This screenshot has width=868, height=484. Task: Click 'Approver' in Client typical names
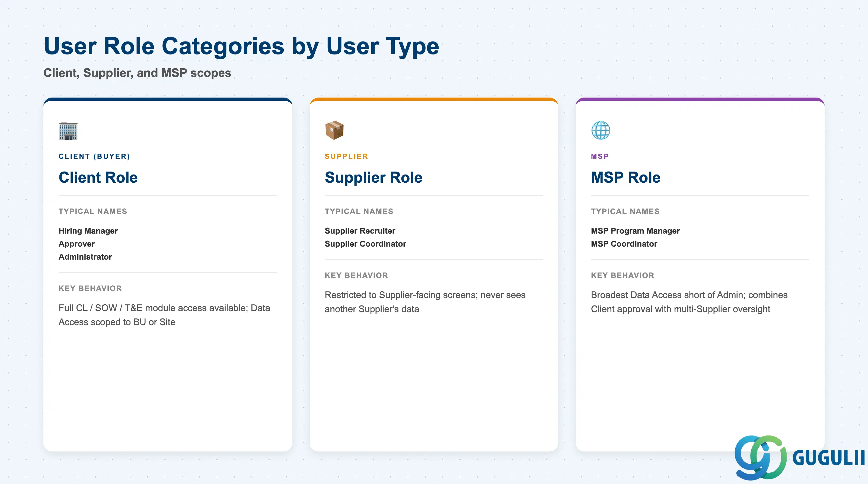click(x=76, y=244)
